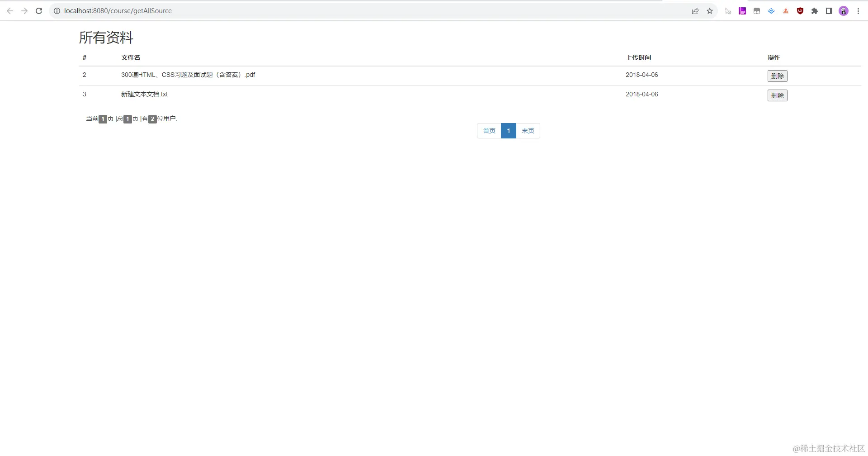Viewport: 868px width, 456px height.
Task: Click upload date of row 2
Action: (642, 75)
